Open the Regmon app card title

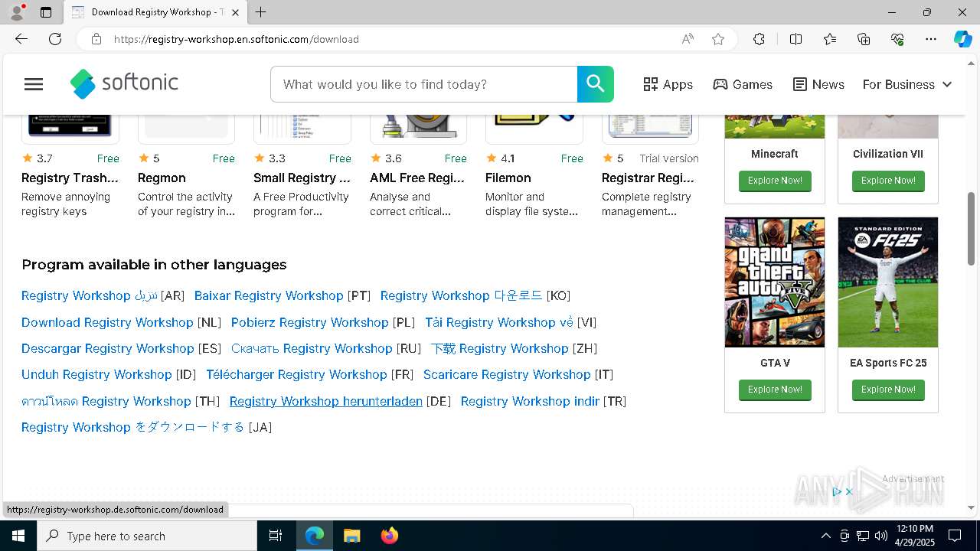click(162, 178)
